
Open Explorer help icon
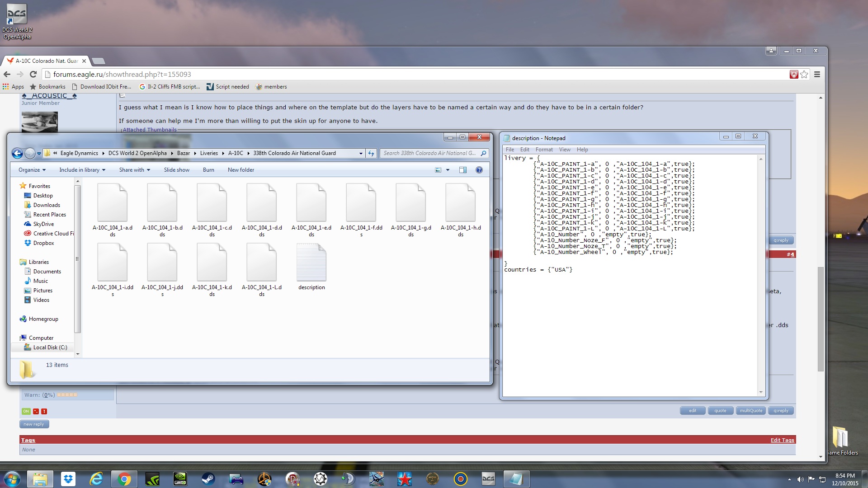[479, 170]
